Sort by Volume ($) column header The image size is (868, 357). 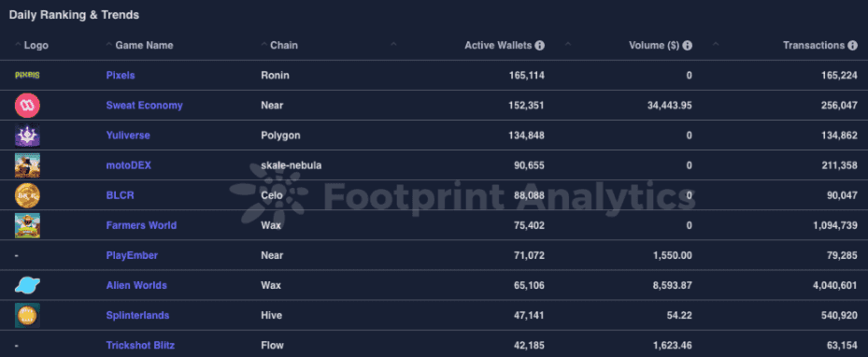point(654,46)
